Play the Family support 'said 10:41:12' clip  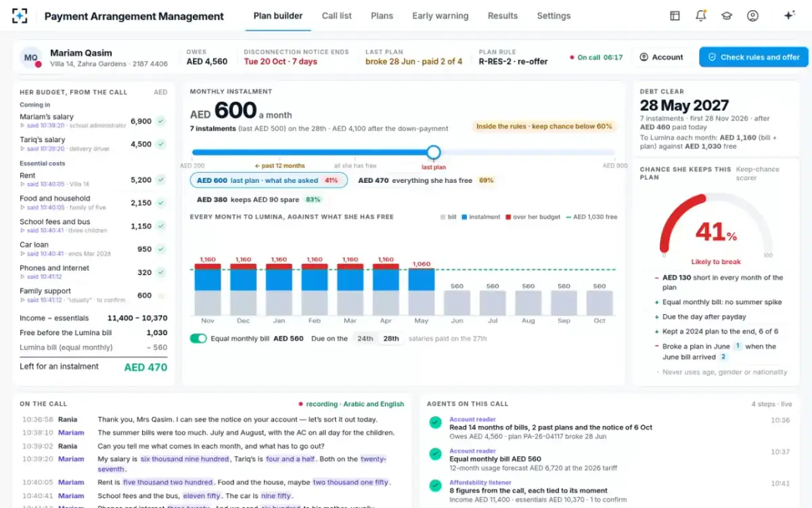point(42,299)
